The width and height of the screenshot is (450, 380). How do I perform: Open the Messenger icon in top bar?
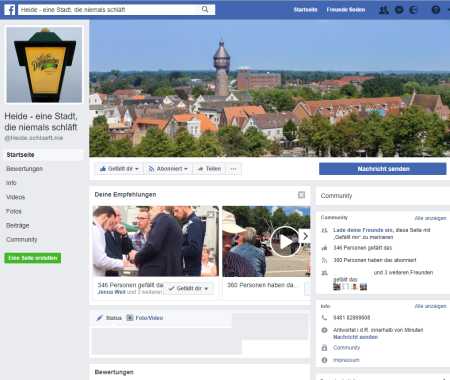tap(399, 10)
